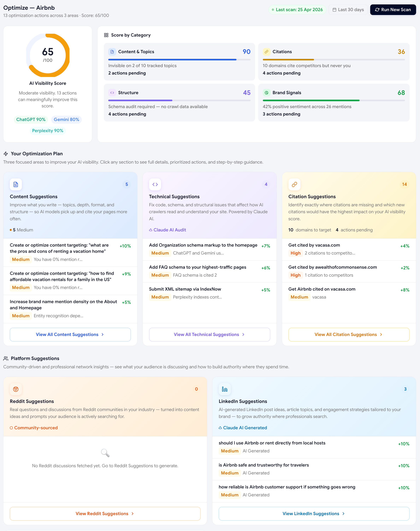Screen dimensions: 420x531
Task: Click the Citation Suggestions count badge 14
Action: point(404,184)
